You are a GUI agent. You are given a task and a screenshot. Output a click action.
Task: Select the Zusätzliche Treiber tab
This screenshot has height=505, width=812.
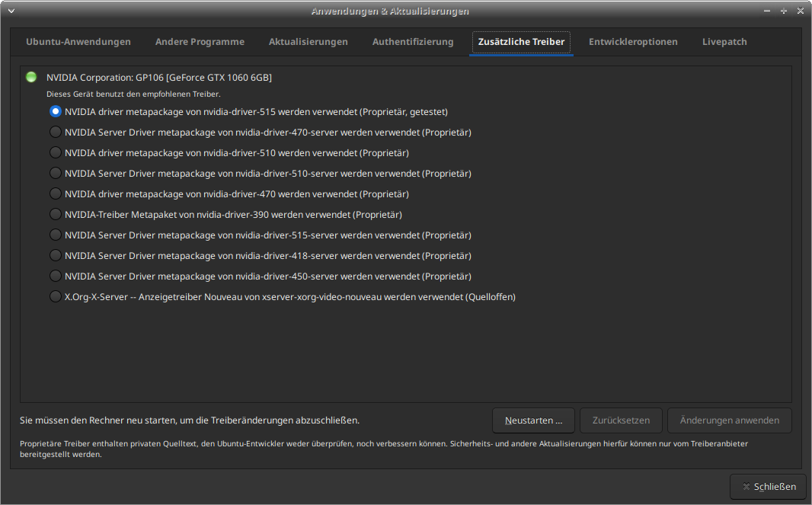tap(522, 42)
